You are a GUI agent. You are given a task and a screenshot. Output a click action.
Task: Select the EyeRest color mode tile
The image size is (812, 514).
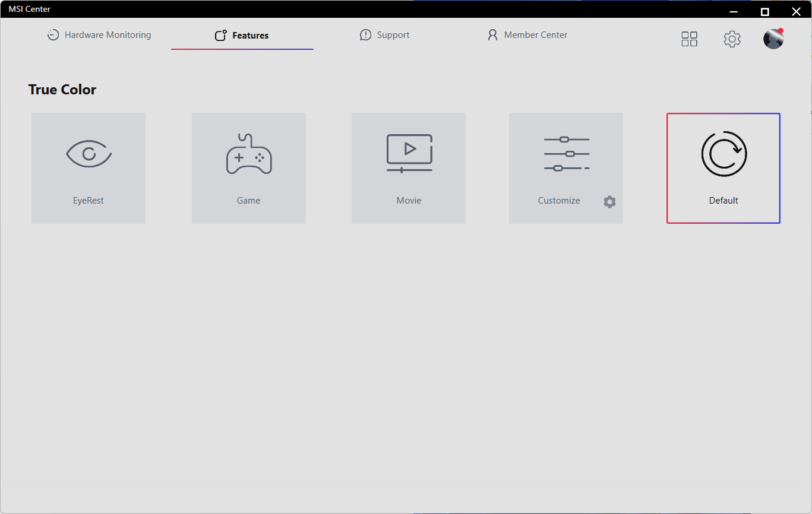click(89, 168)
